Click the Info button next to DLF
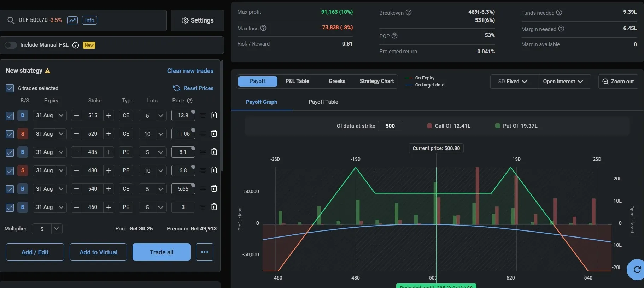Screen dimensions: 644x288 (90, 20)
